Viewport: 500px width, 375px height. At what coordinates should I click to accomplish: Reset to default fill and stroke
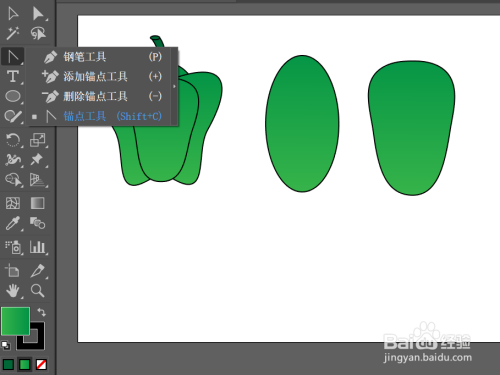click(6, 345)
